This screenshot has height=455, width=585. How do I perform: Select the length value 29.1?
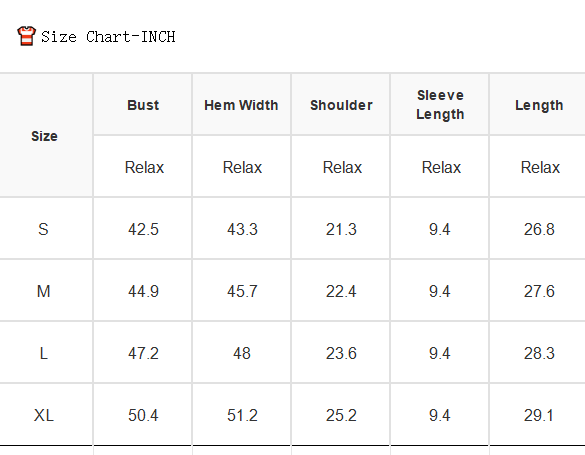[x=539, y=415]
